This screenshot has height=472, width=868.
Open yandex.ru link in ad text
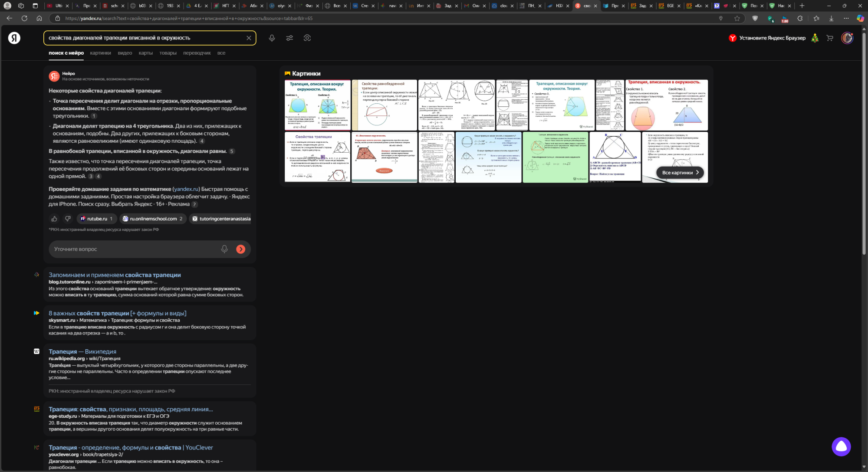186,189
